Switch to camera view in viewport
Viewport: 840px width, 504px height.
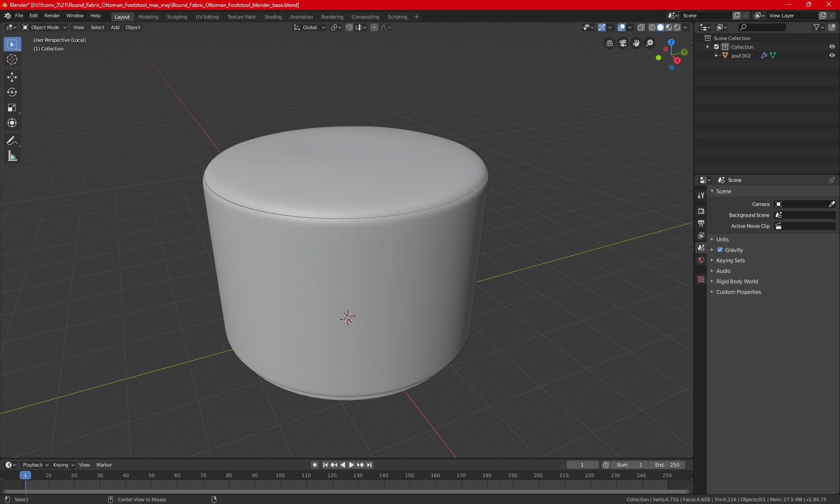point(623,43)
